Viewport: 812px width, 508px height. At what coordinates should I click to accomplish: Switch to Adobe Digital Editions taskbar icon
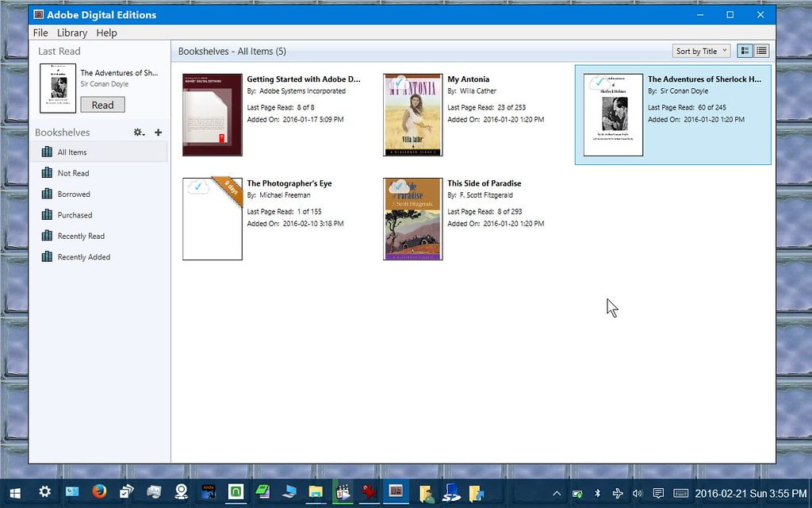pos(396,491)
